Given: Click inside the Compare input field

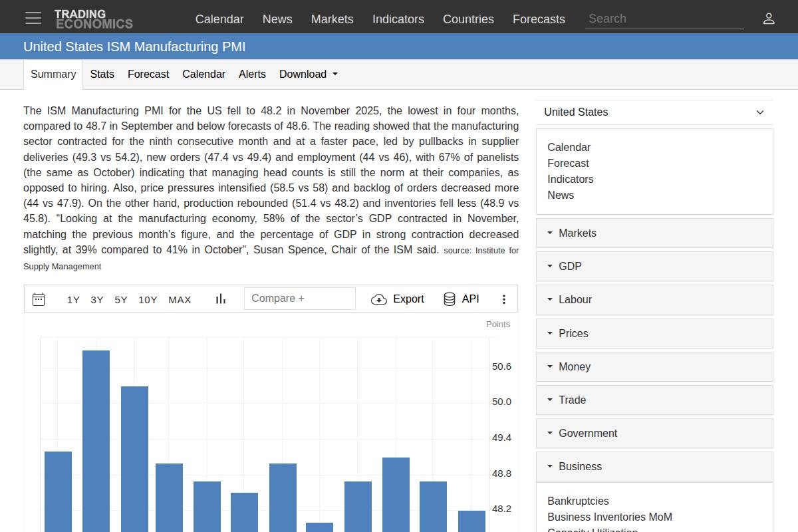Looking at the screenshot, I should tap(299, 298).
